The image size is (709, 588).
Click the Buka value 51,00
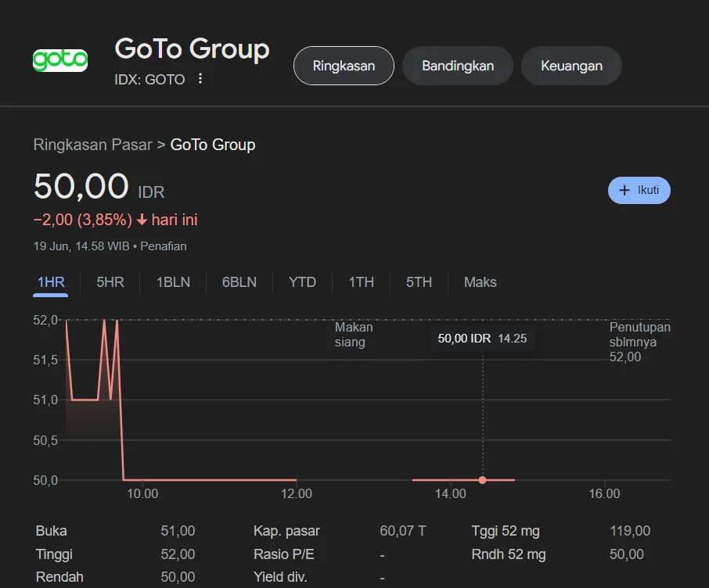pos(178,531)
